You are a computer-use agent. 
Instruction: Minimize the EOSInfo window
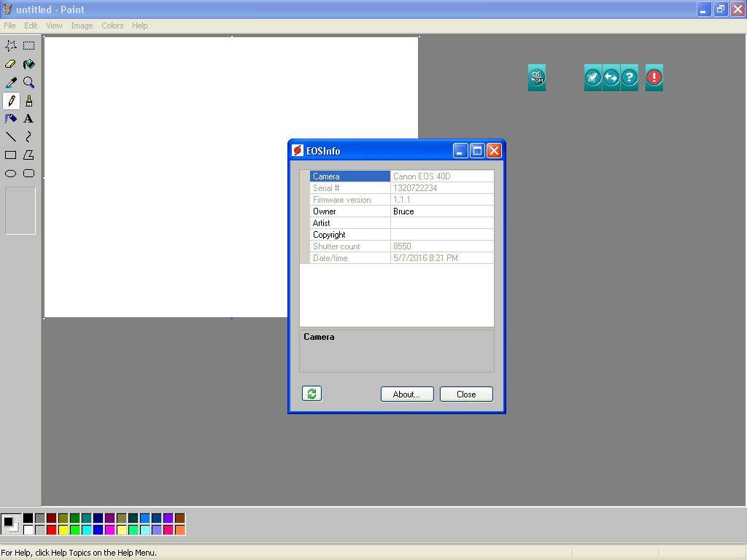click(460, 151)
